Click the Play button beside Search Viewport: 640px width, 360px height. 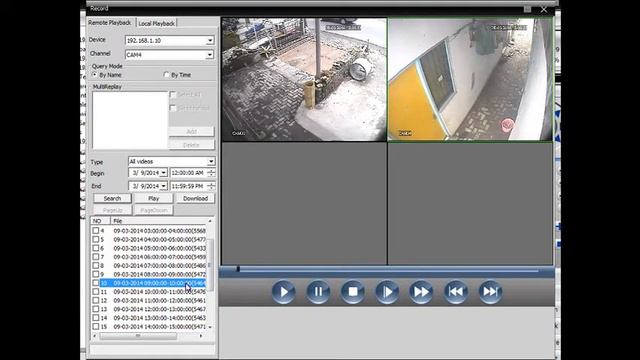(x=153, y=198)
